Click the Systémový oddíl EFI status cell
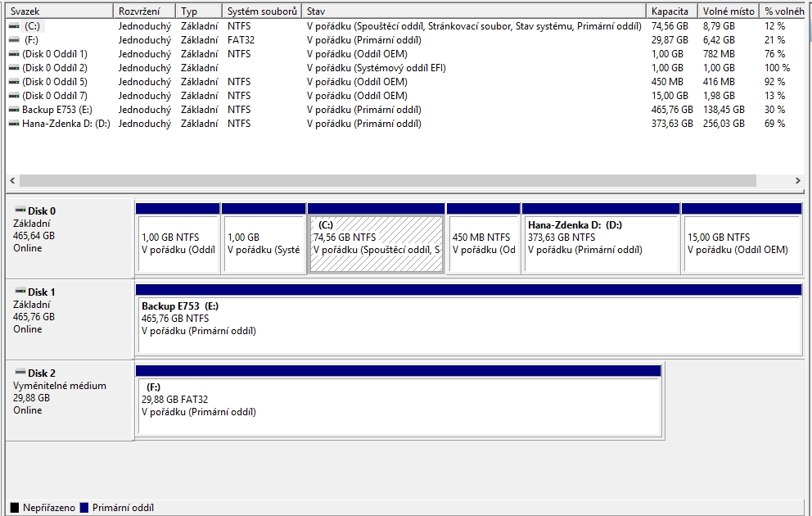Viewport: 812px width, 516px height. [376, 68]
